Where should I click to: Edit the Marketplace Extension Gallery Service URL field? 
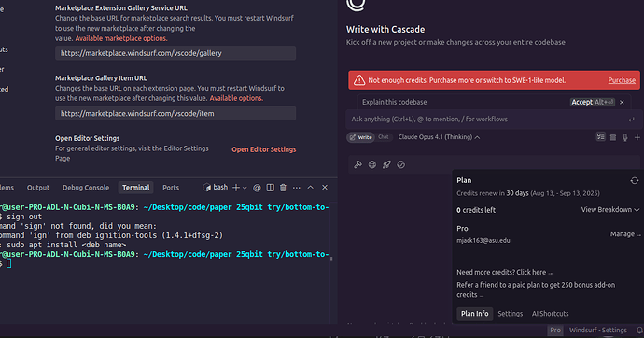175,53
